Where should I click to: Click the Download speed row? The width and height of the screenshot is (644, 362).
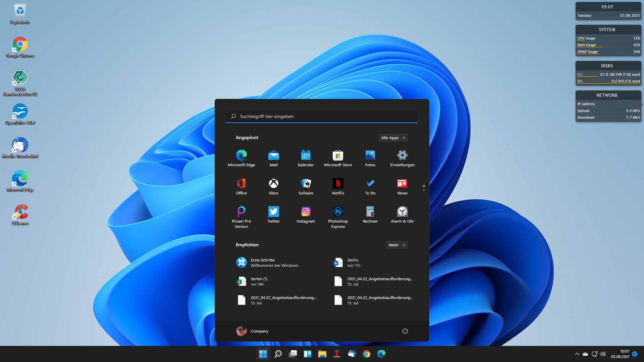coord(608,117)
